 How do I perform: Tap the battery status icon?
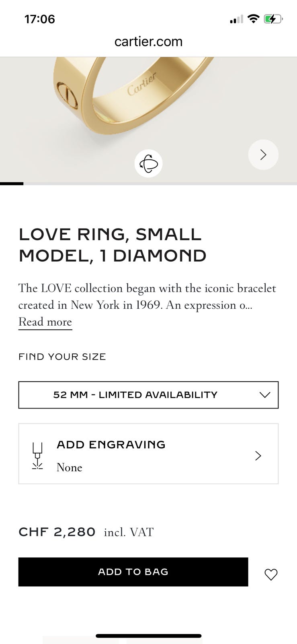273,19
